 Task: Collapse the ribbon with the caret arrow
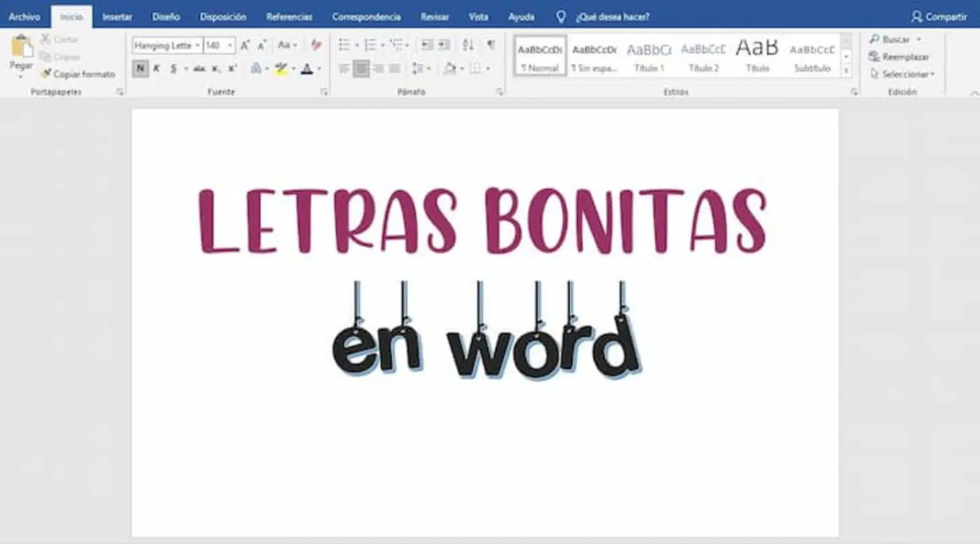point(974,94)
